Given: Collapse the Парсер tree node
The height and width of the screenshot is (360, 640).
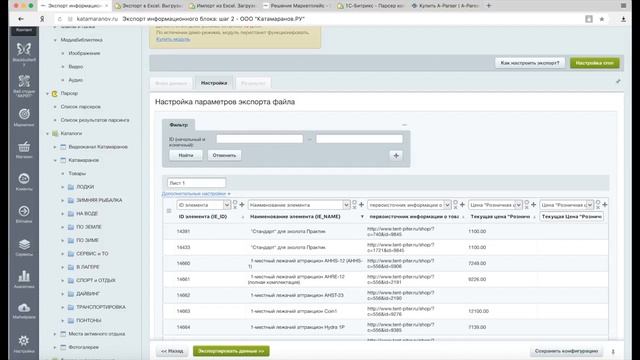Looking at the screenshot, I should click(x=47, y=93).
